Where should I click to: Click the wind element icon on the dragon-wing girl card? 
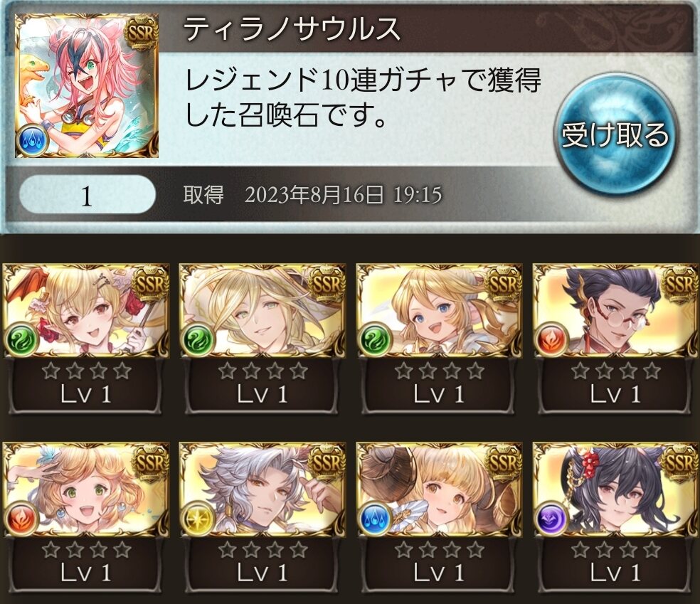(21, 340)
